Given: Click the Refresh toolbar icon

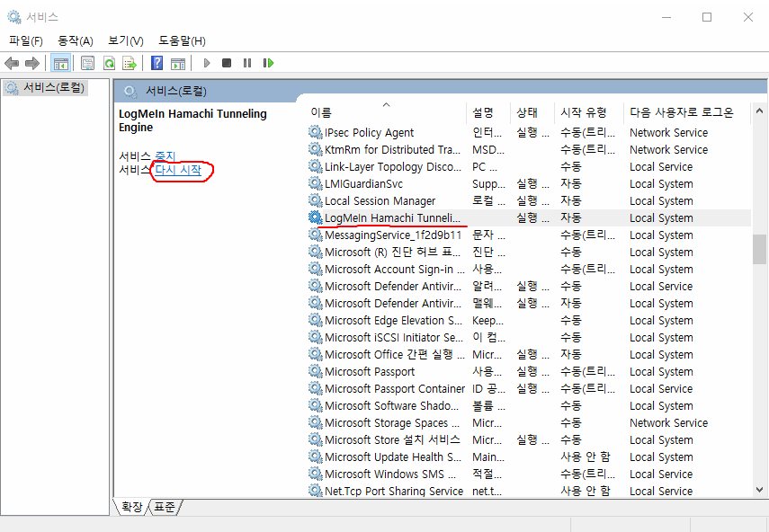Looking at the screenshot, I should (109, 63).
